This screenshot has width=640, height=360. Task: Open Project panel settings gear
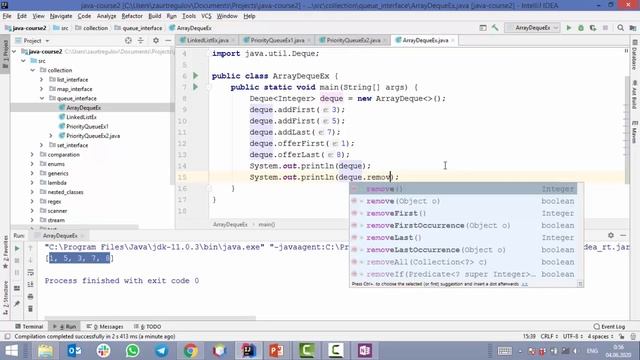pyautogui.click(x=156, y=40)
